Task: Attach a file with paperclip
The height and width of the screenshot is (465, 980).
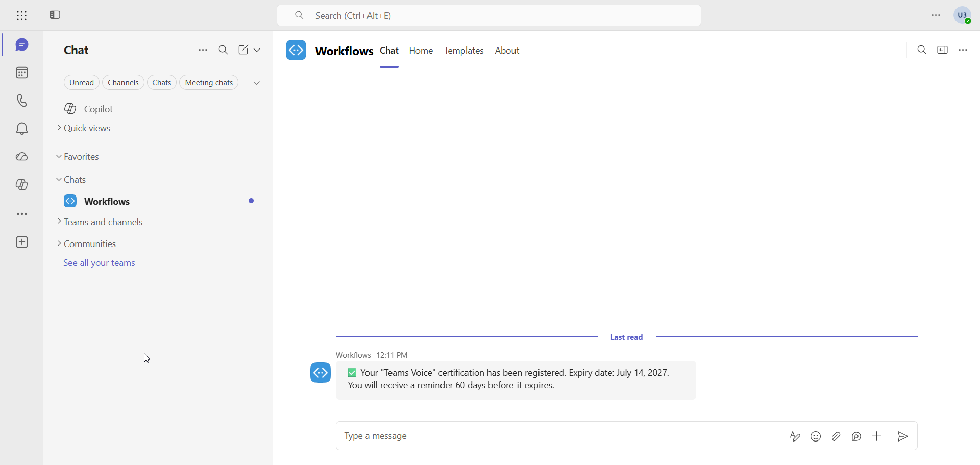Action: (x=836, y=436)
